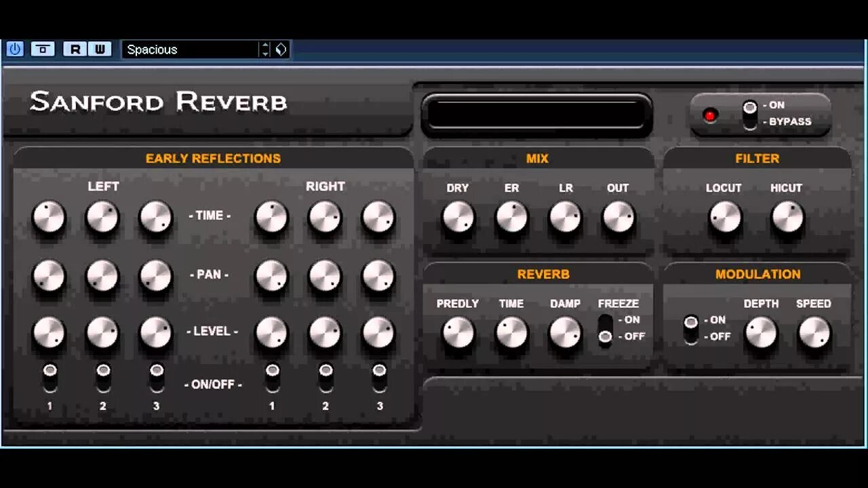
Task: Click Right tap 1 TIME knob
Action: [x=271, y=218]
